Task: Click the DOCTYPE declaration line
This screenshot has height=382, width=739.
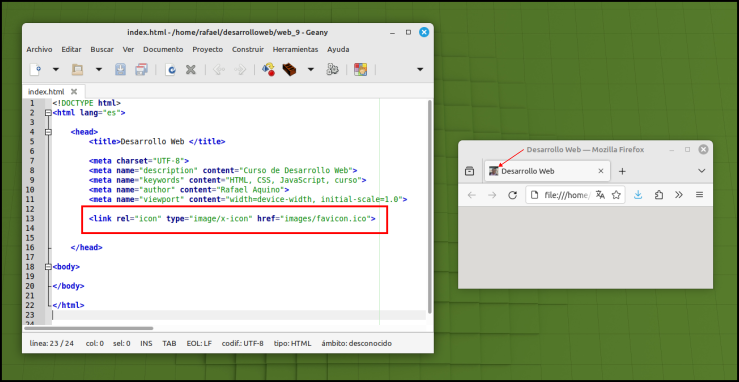Action: (x=86, y=103)
